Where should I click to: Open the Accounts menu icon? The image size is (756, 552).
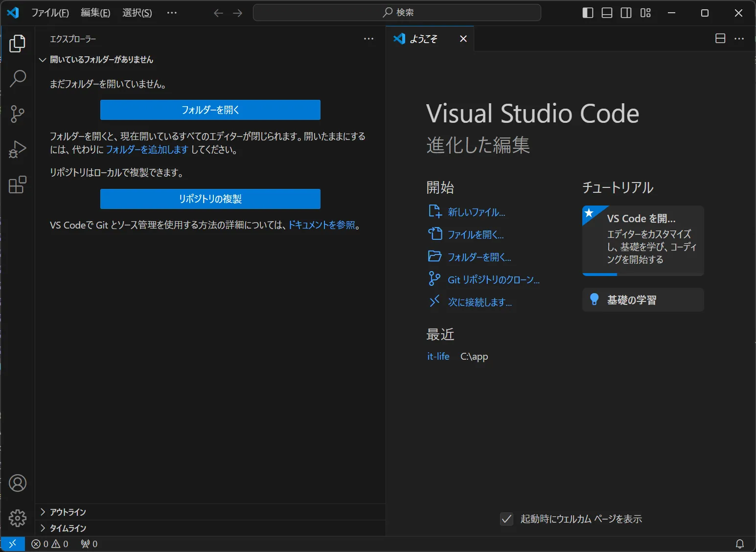18,483
